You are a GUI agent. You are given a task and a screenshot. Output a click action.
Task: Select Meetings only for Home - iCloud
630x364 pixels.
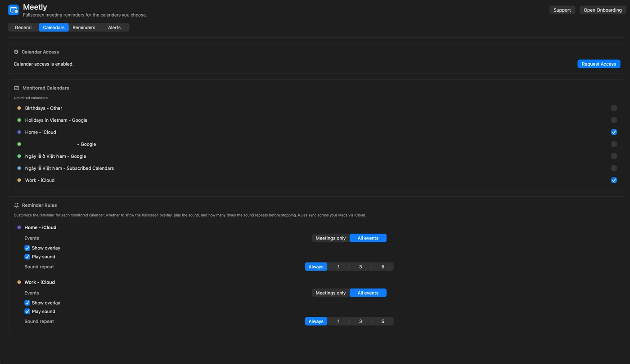coord(331,238)
